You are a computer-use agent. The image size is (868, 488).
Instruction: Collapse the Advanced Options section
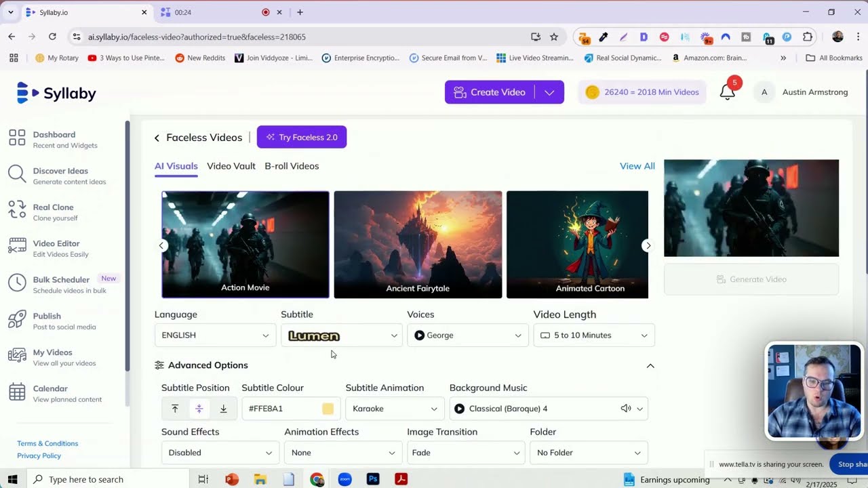(650, 366)
